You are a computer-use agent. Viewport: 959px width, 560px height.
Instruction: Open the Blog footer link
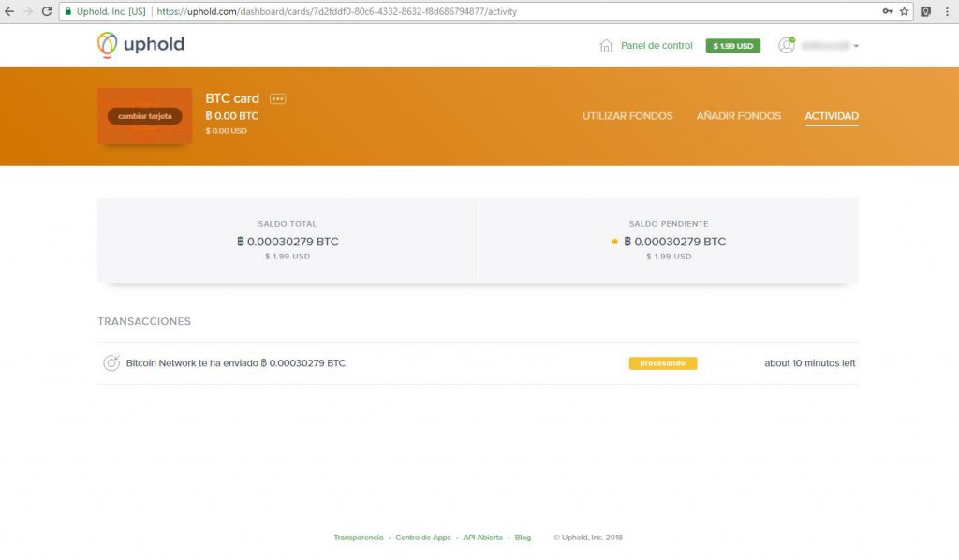click(523, 538)
